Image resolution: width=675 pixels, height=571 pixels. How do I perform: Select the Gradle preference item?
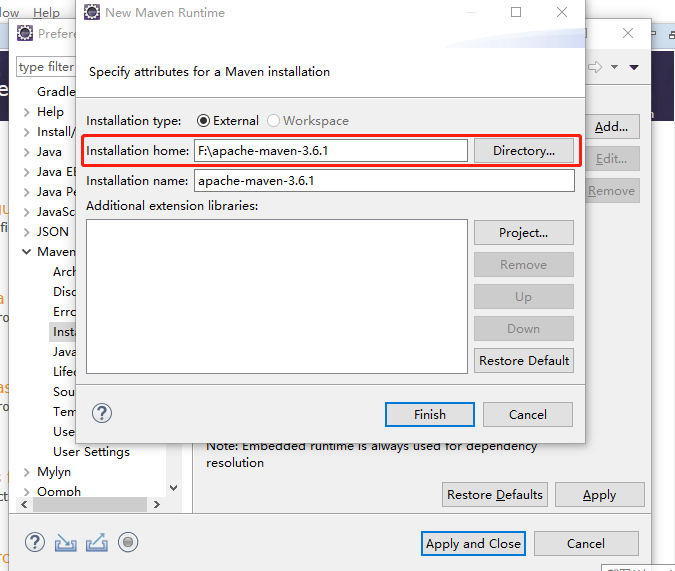(x=56, y=92)
